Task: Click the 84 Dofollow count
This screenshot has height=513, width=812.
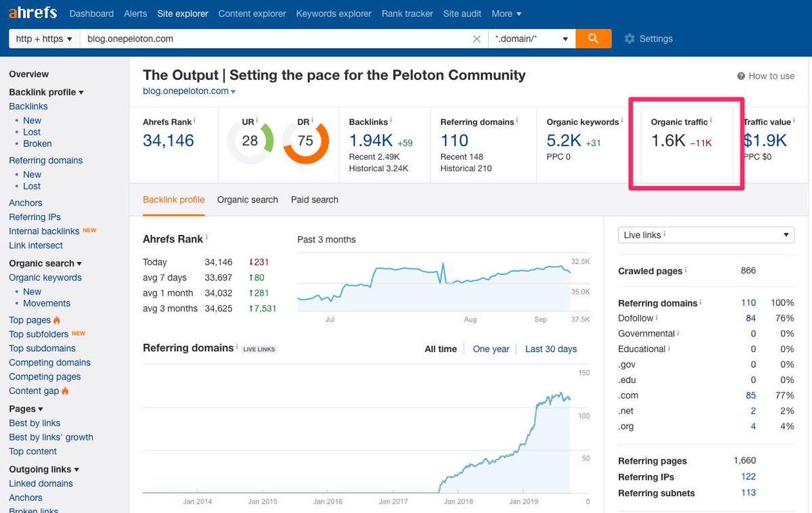Action: pos(751,318)
